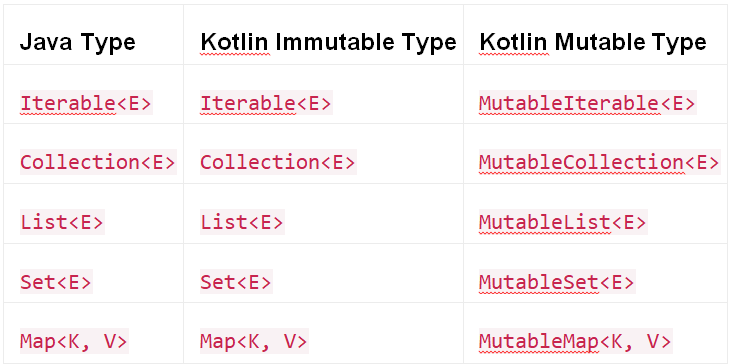Click the MutableSet<E> entry
The image size is (735, 364).
[557, 282]
